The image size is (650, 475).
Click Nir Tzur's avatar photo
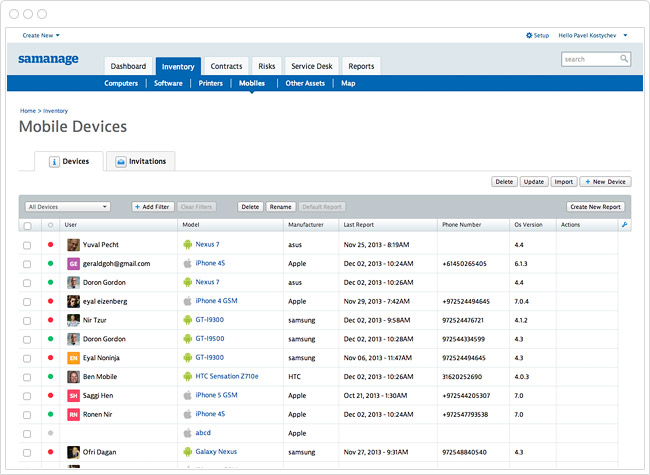point(73,320)
